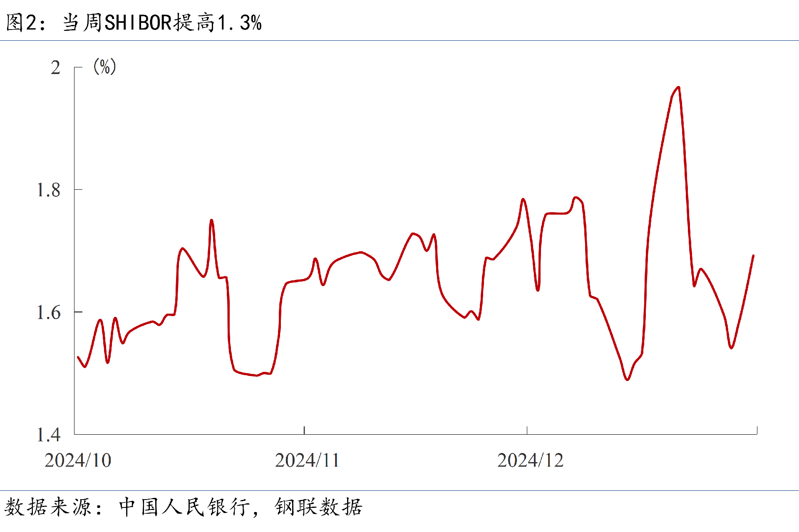This screenshot has width=799, height=532.
Task: Click the y-axis value 1.6
Action: click(x=49, y=312)
